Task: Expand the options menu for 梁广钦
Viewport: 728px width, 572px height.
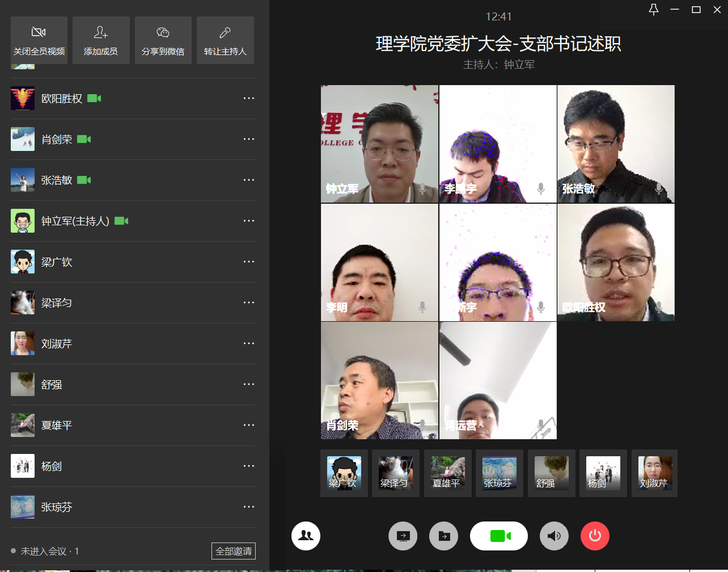Action: coord(248,262)
